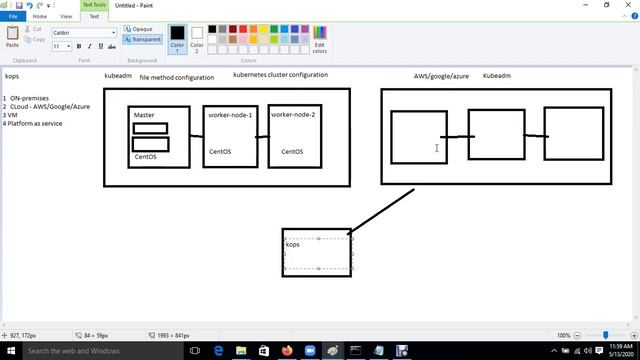Open File Explorer from taskbar
640x360 pixels.
click(241, 351)
